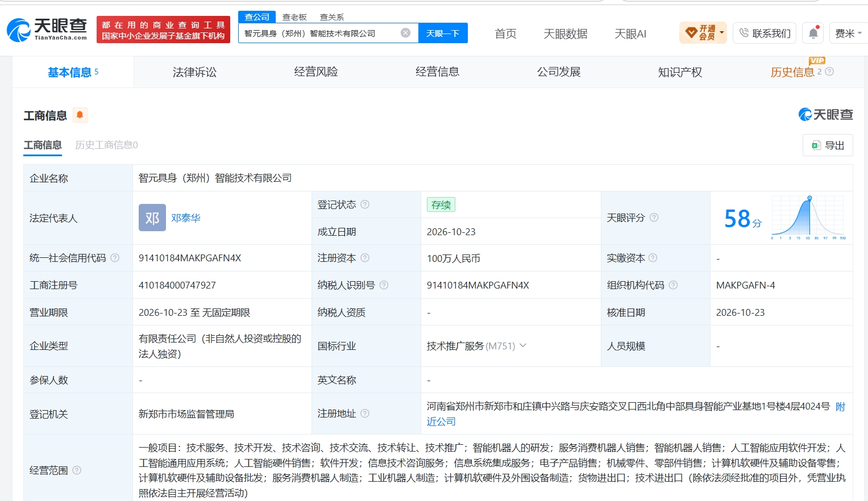This screenshot has height=501, width=868.
Task: Click the TianYanCha logo
Action: pos(47,30)
